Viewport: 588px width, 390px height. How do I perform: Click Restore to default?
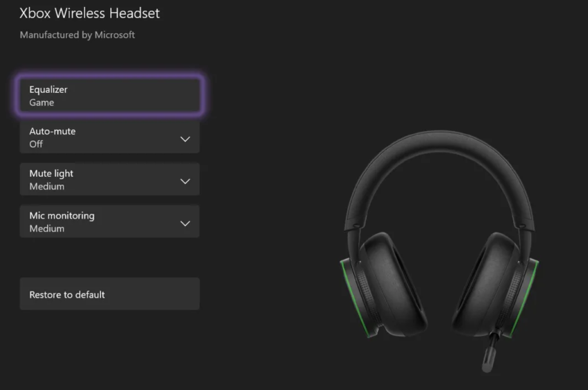click(110, 294)
